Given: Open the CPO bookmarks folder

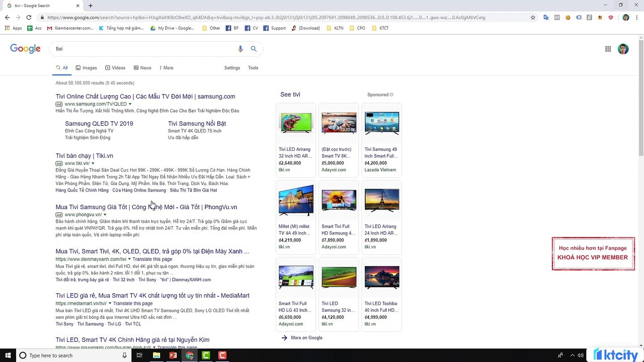Looking at the screenshot, I should (x=357, y=28).
